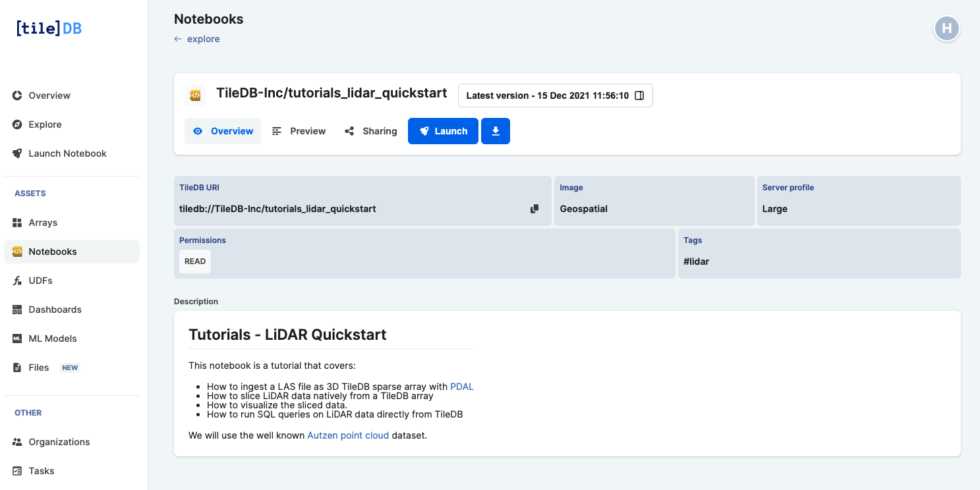The height and width of the screenshot is (490, 980).
Task: Click the download notebook icon
Action: (495, 131)
